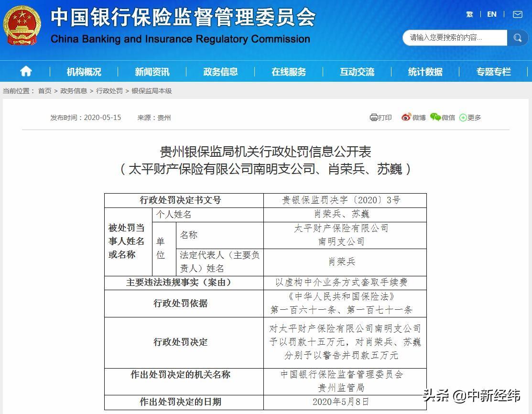This screenshot has width=532, height=414.
Task: Click the row header 主要违法违规事实（案由）
Action: (181, 283)
